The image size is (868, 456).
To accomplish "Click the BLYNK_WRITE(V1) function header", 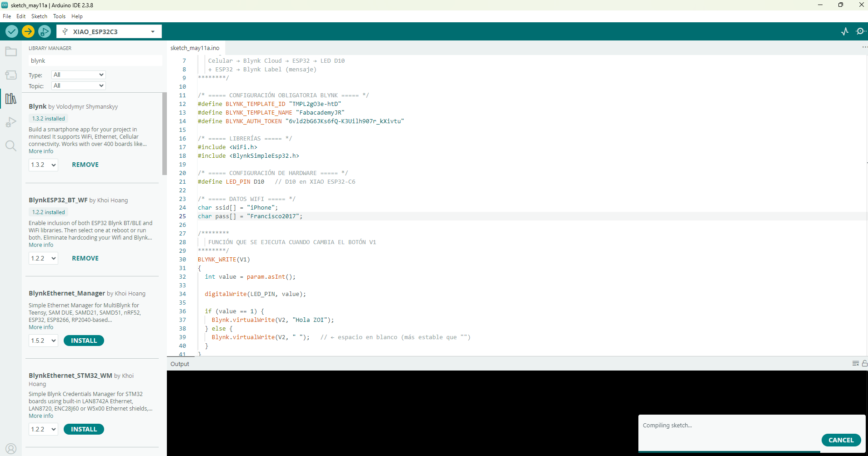I will tap(224, 260).
